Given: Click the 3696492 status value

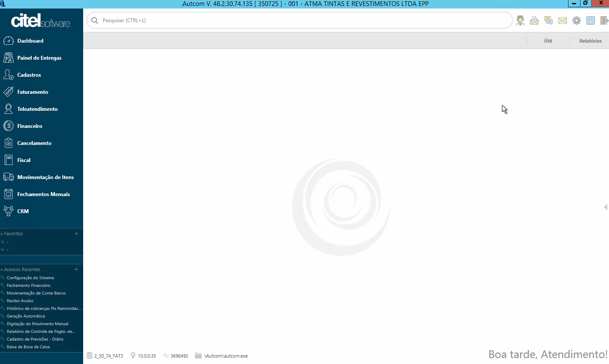Looking at the screenshot, I should [x=179, y=356].
